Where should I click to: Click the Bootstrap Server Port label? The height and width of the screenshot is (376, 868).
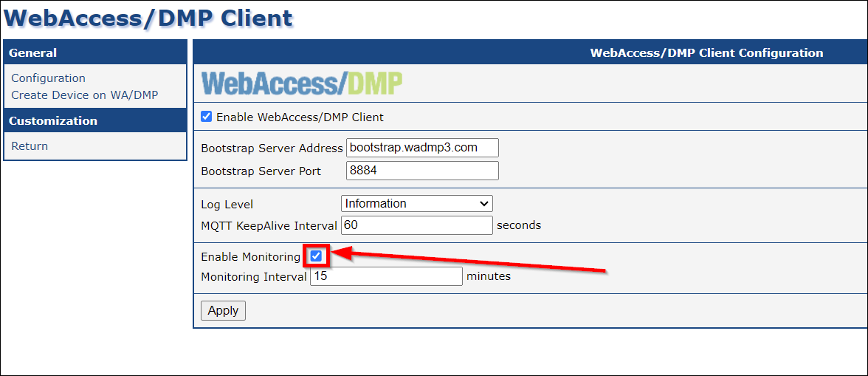pos(261,171)
